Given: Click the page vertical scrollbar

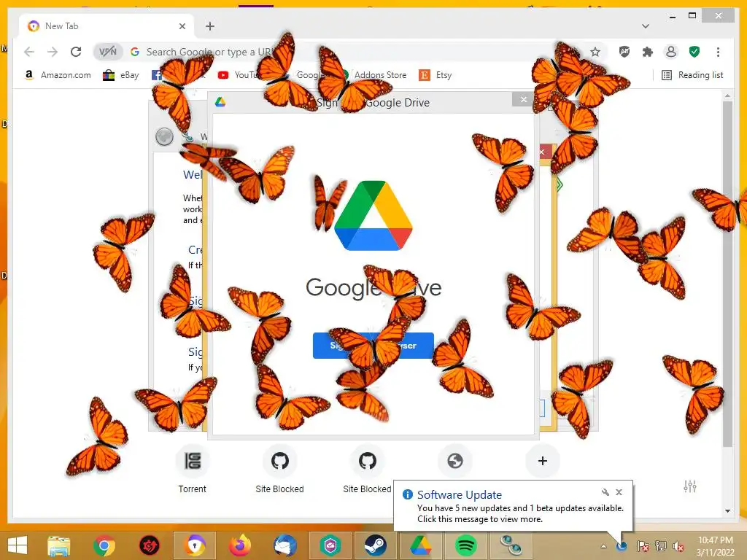Looking at the screenshot, I should click(x=727, y=274).
